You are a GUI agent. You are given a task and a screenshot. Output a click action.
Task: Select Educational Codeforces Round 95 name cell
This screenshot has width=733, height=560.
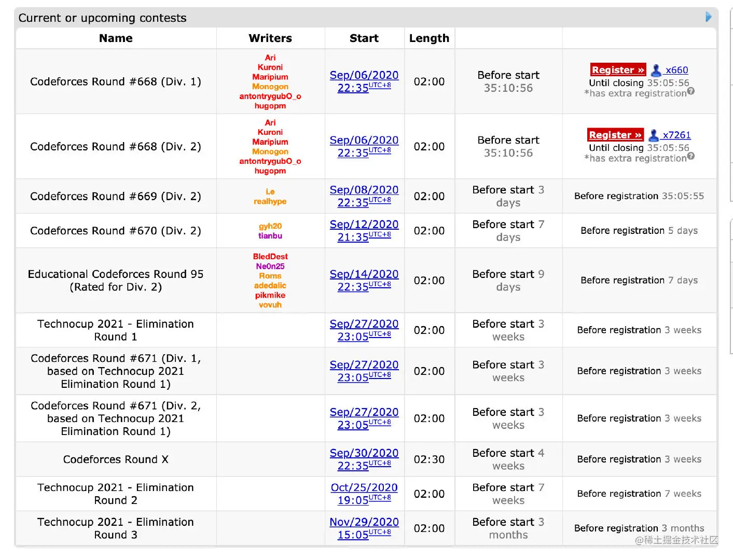point(116,281)
